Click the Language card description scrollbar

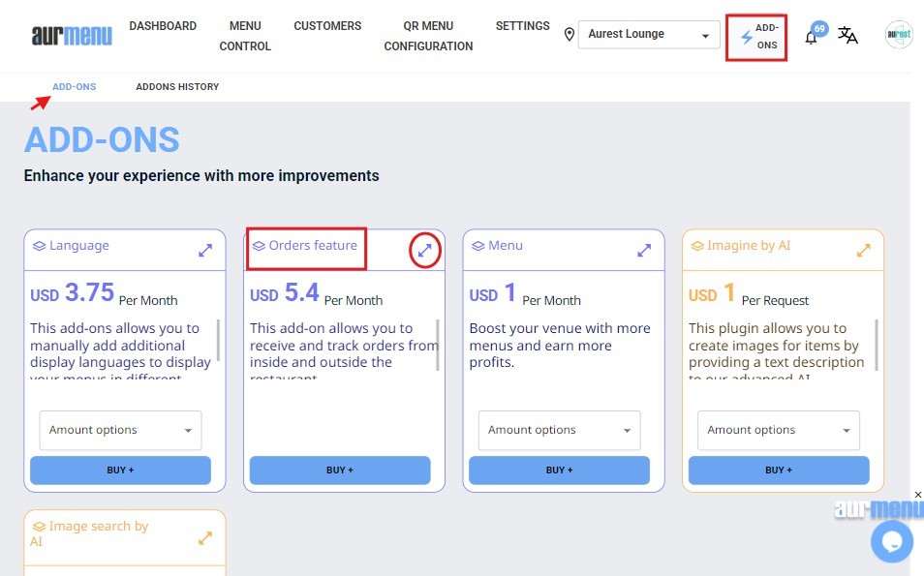click(218, 340)
